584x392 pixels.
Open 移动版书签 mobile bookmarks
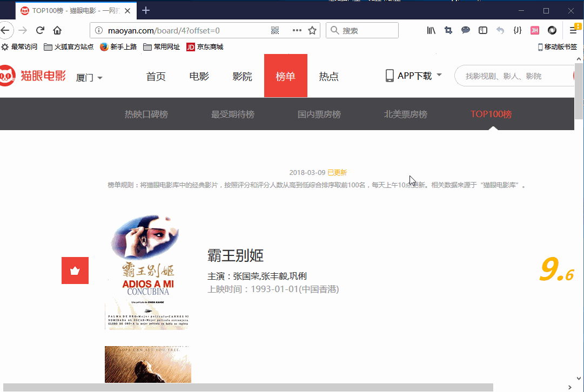pos(557,47)
